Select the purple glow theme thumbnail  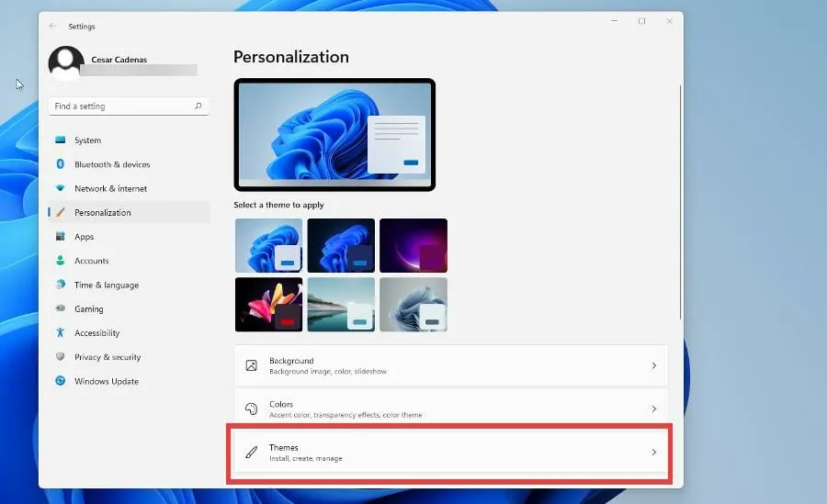(413, 245)
